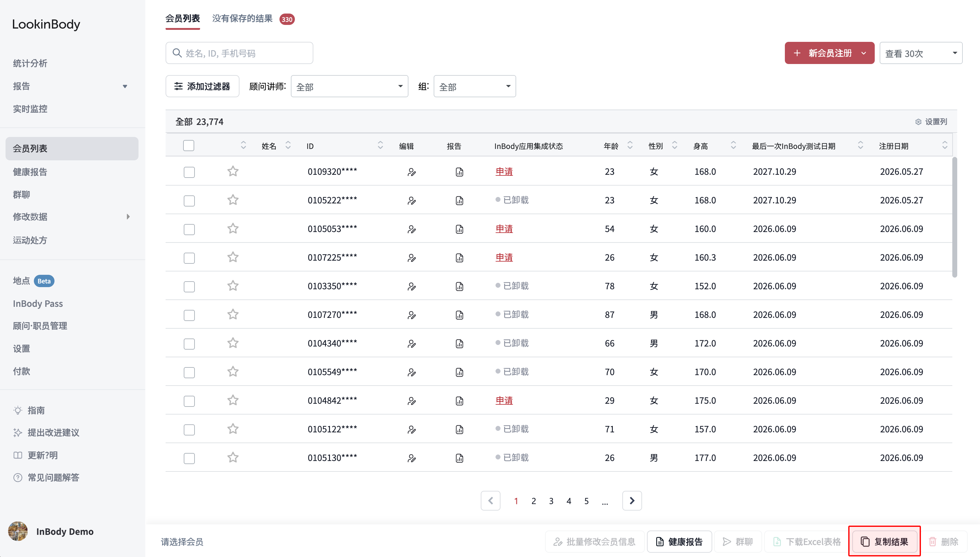Click 添加过滤器 filter button

point(202,86)
